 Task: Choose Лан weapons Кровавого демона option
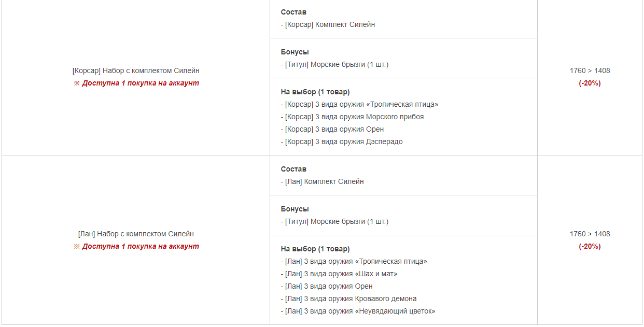(348, 298)
